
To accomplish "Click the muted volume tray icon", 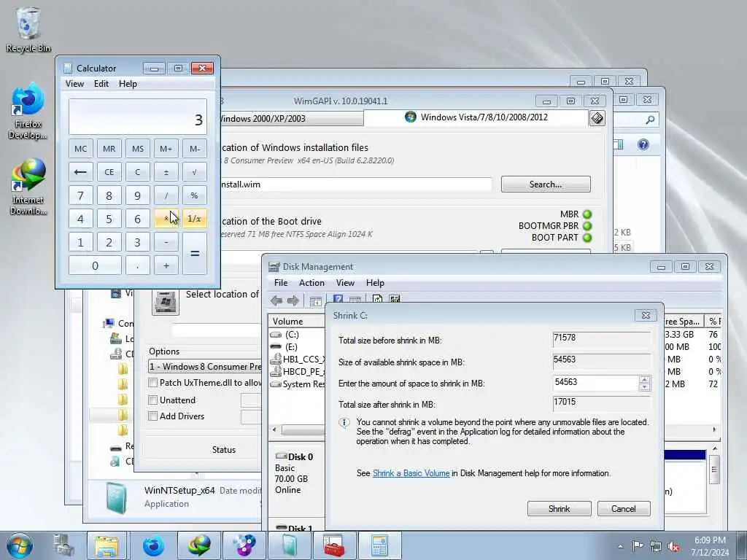I will (673, 546).
